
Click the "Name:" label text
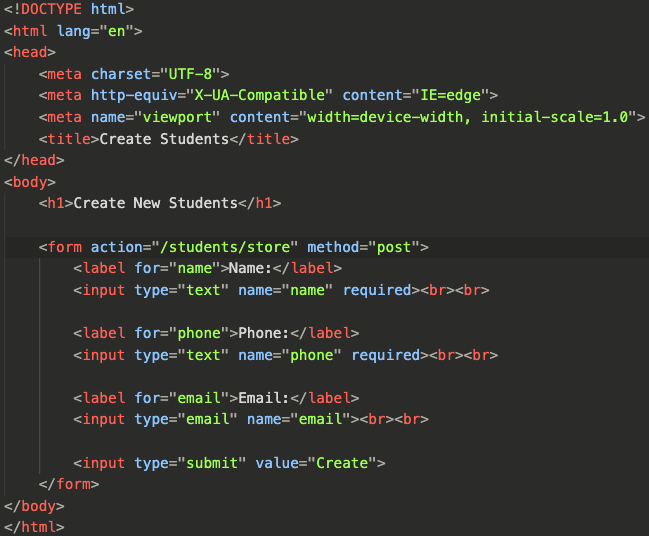click(x=250, y=268)
